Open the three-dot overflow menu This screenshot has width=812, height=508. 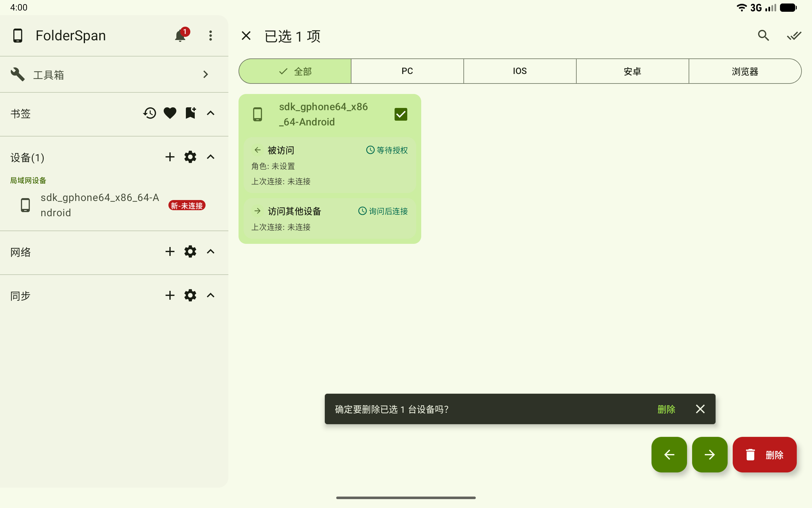coord(210,35)
